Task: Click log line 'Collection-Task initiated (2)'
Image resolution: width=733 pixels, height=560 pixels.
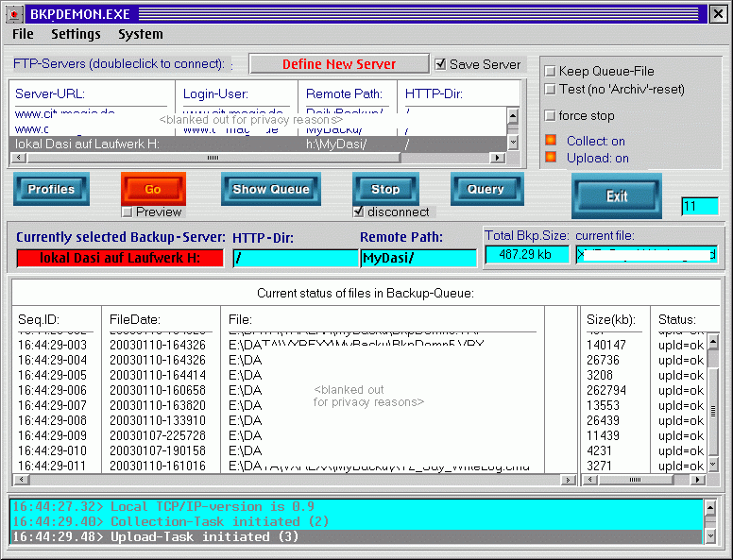Action: pyautogui.click(x=356, y=521)
